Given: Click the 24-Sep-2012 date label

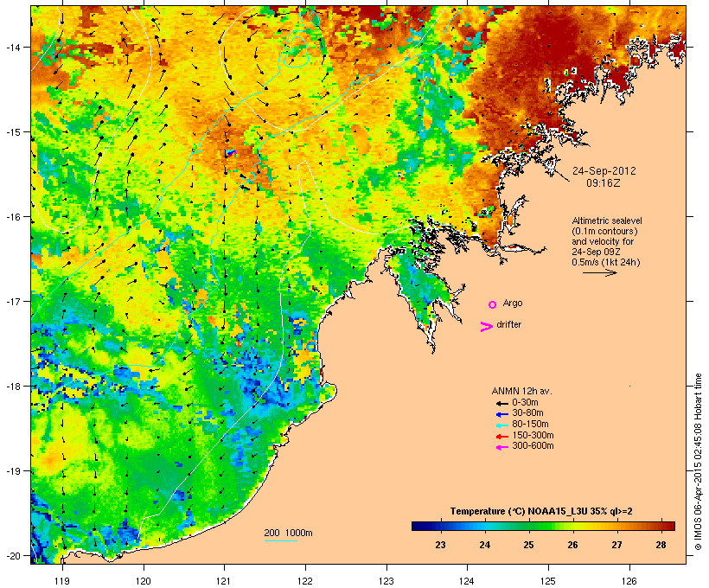Looking at the screenshot, I should 604,171.
